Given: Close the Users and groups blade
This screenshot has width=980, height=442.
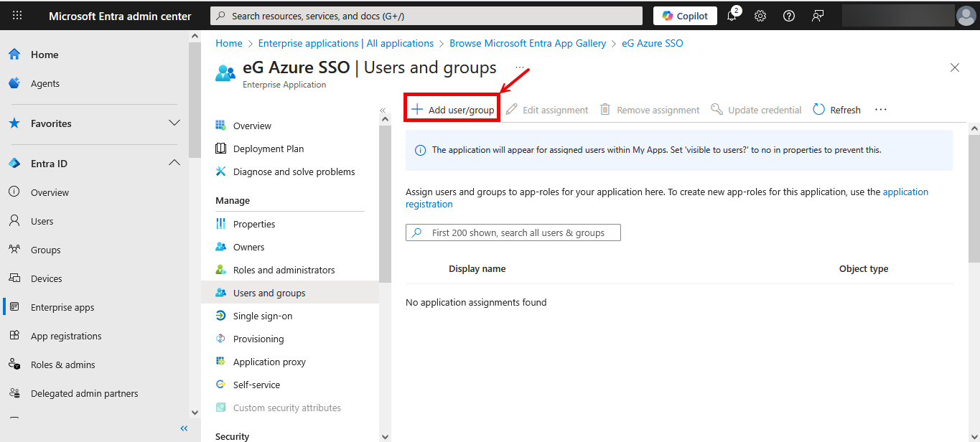Looking at the screenshot, I should [954, 67].
